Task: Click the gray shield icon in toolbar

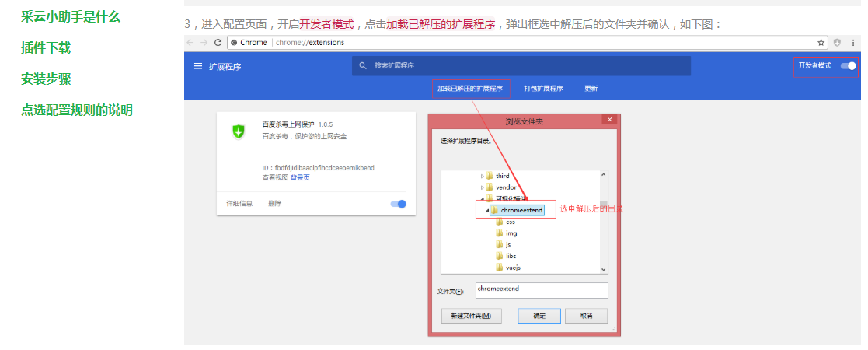Action: coord(837,43)
